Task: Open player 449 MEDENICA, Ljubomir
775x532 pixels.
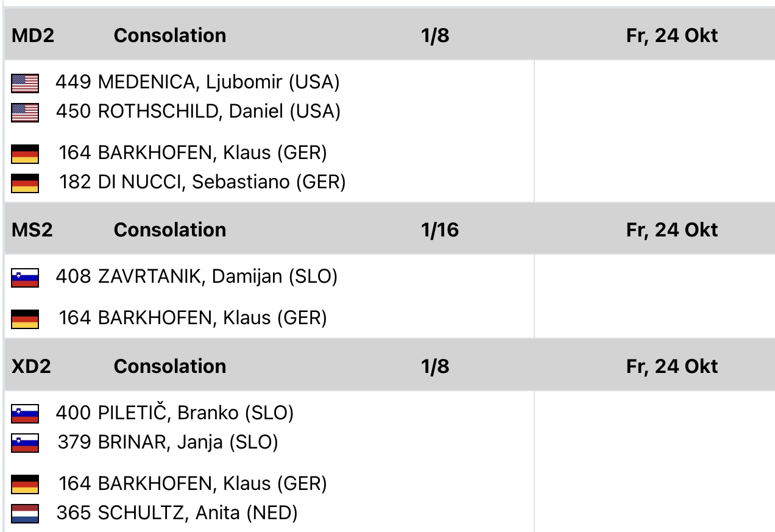Action: [x=197, y=82]
